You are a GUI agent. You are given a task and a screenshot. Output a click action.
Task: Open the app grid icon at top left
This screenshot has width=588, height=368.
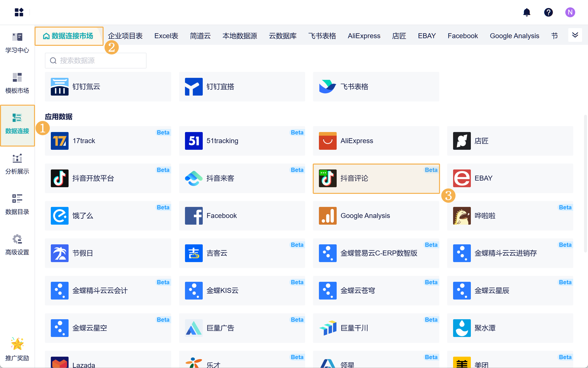click(19, 12)
